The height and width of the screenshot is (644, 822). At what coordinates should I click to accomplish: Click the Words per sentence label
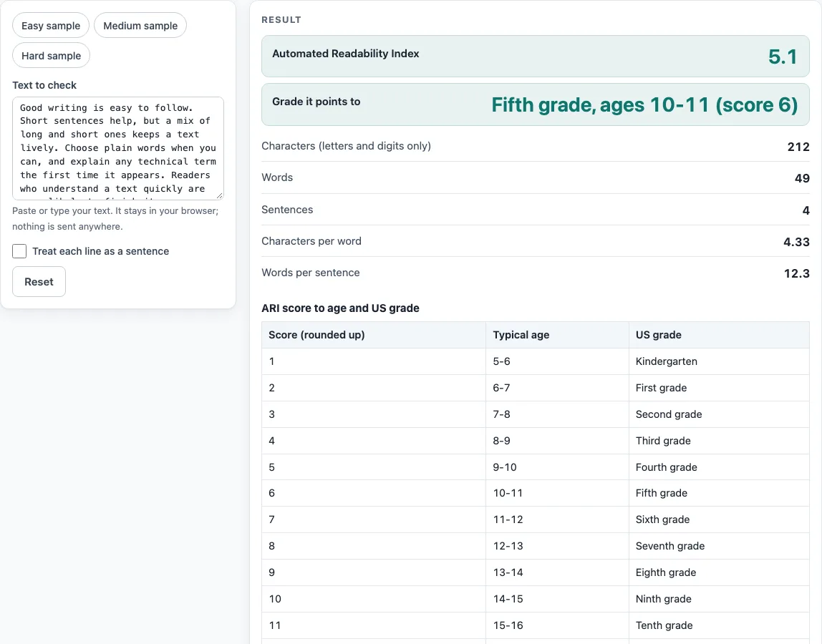coord(310,273)
